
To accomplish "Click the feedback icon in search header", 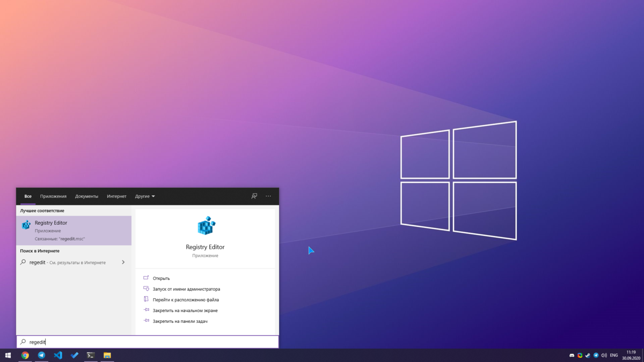I will [254, 196].
